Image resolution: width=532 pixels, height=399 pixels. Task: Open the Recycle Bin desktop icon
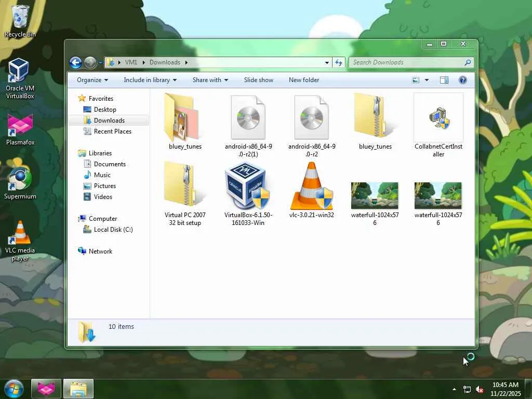coord(20,20)
